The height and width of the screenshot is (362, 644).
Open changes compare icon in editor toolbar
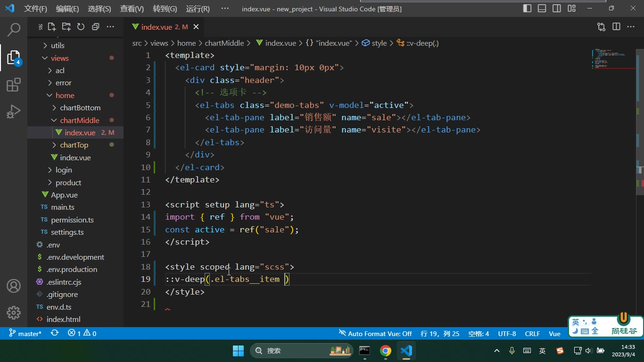(x=601, y=27)
